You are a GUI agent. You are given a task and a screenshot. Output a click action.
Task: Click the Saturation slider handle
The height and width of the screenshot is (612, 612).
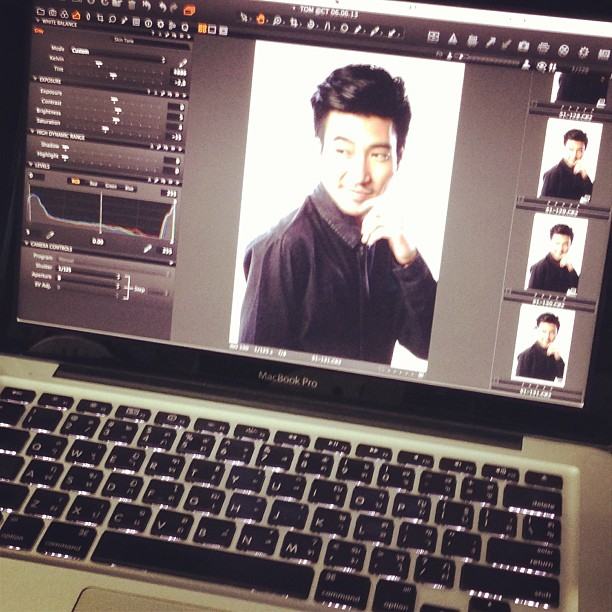click(x=105, y=129)
